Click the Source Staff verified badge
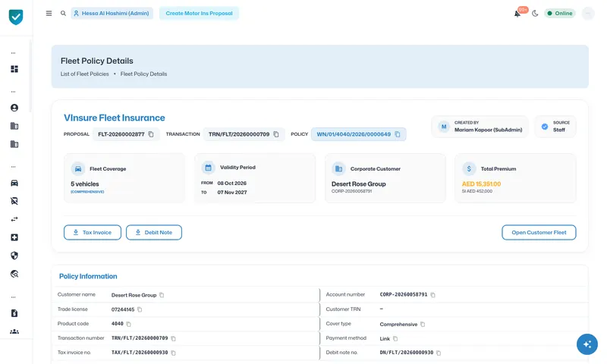The height and width of the screenshot is (364, 607). click(x=545, y=127)
